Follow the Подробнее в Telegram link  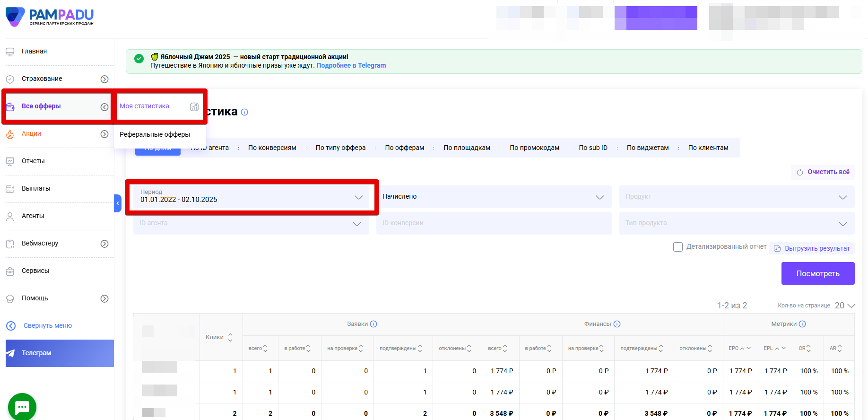(x=351, y=65)
